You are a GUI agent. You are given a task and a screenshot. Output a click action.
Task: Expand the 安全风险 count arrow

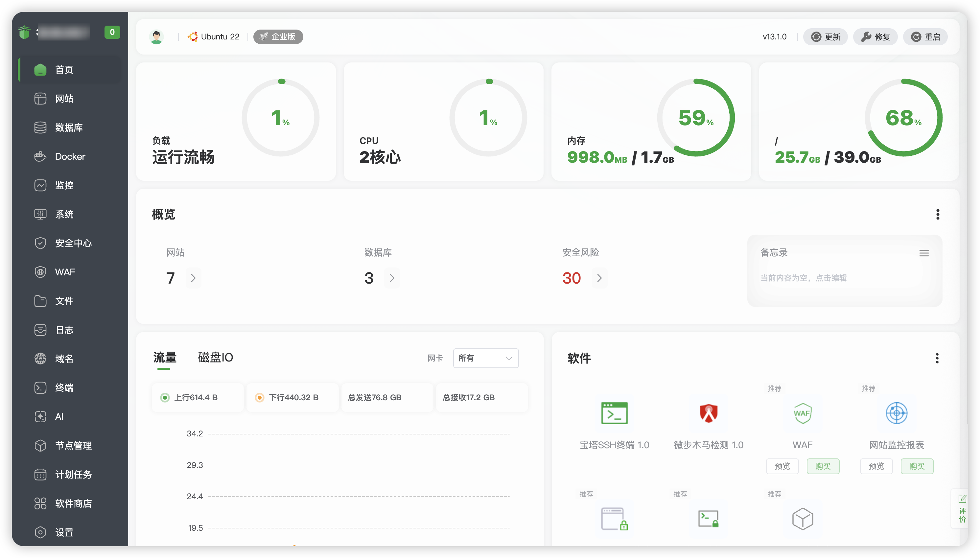click(x=599, y=278)
